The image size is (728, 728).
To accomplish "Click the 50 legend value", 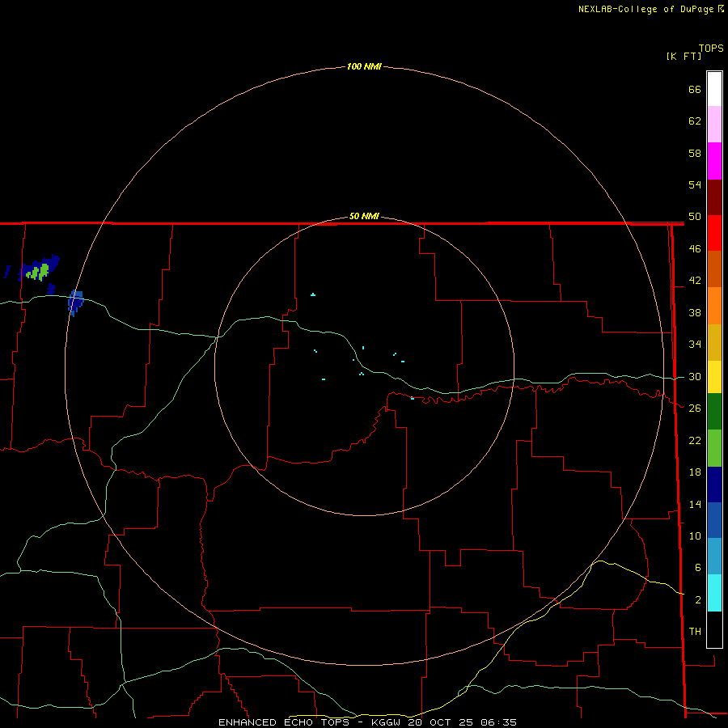I will 695,217.
